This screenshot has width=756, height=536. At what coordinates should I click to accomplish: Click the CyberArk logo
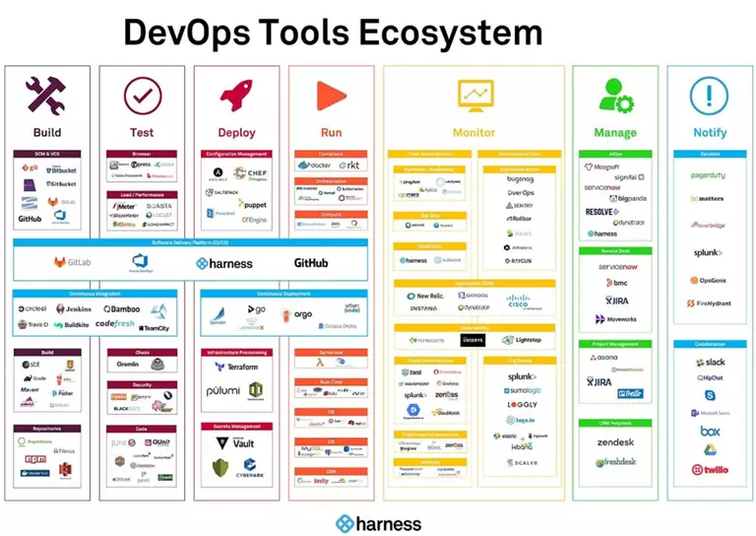[x=250, y=468]
